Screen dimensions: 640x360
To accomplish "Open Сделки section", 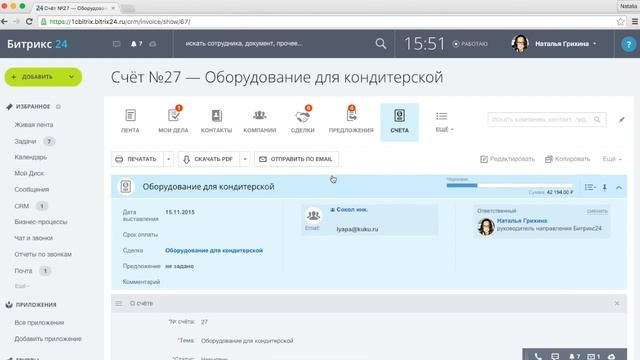I will click(303, 121).
